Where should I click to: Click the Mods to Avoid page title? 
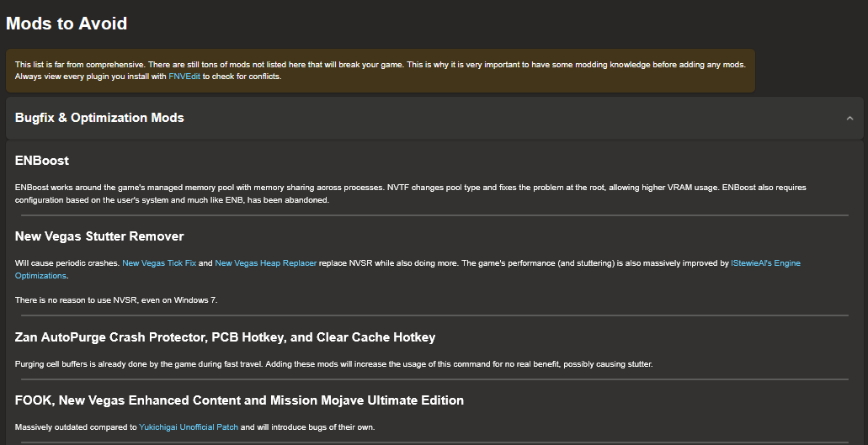(67, 24)
